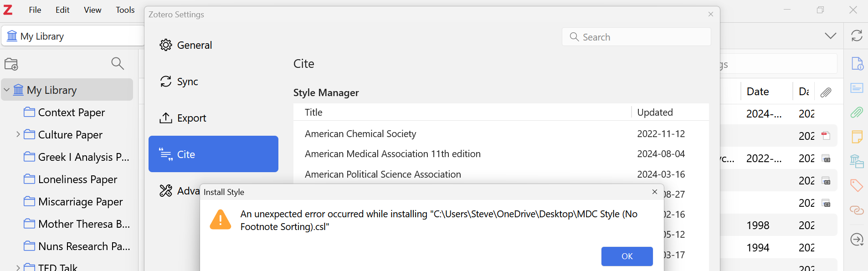Open the item info pane icon

pyautogui.click(x=857, y=64)
